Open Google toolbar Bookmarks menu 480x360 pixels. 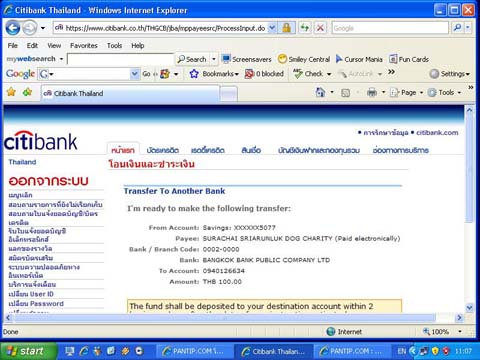point(214,74)
